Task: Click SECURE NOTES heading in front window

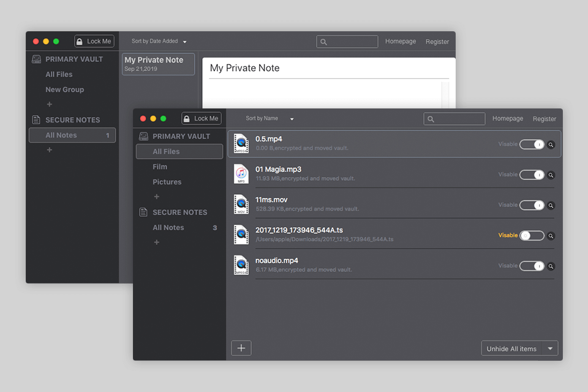Action: (x=179, y=213)
